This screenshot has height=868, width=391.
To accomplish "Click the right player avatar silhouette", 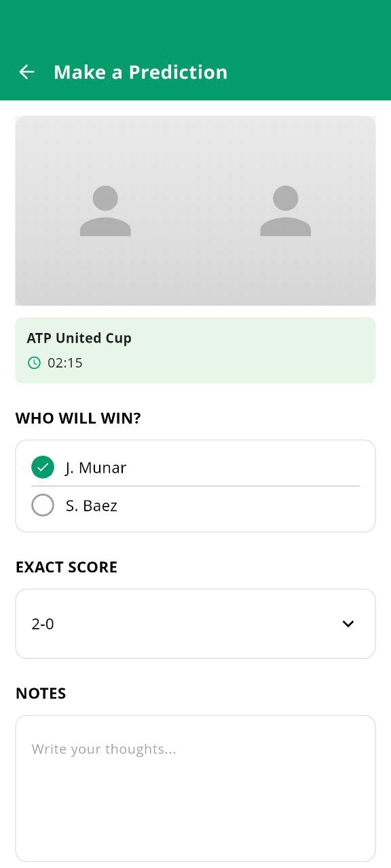I will 285,210.
